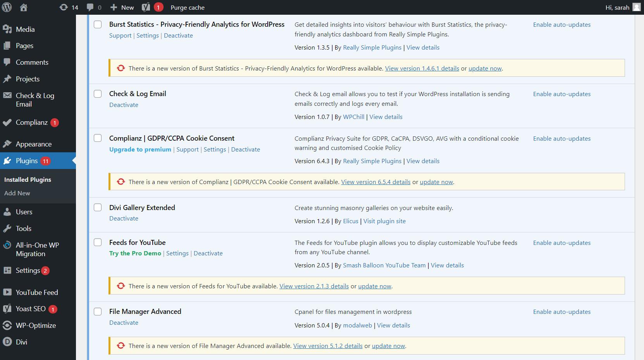This screenshot has width=644, height=360.
Task: Click the Hi, sarah account text
Action: [617, 7]
